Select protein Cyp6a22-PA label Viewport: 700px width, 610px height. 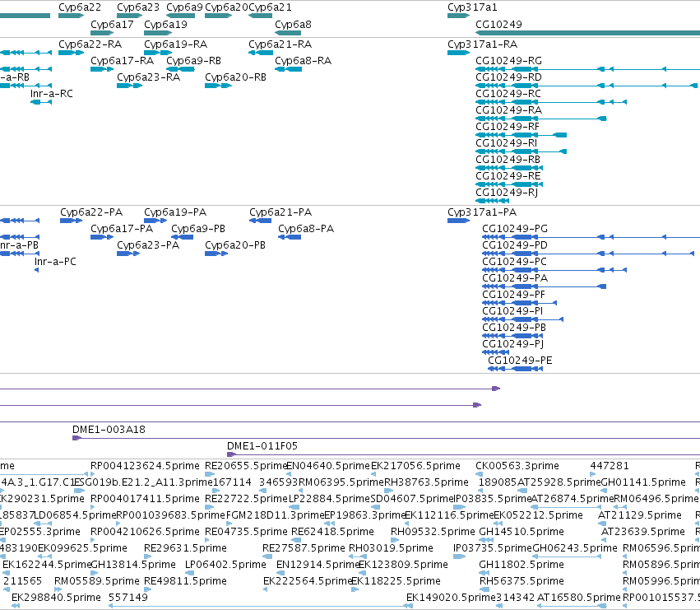pos(91,212)
